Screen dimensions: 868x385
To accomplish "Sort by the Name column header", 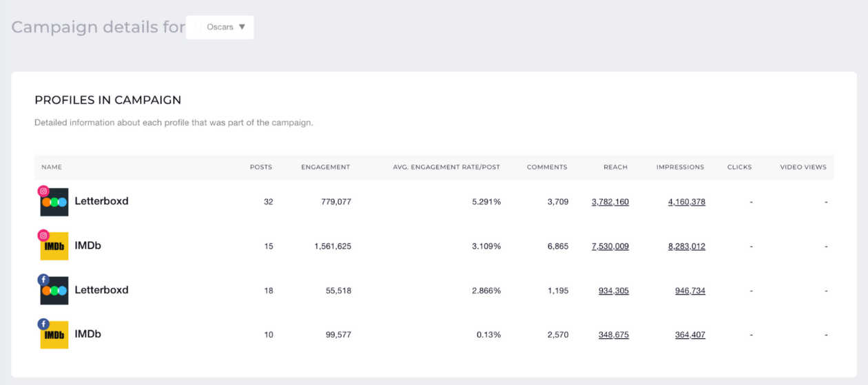I will pyautogui.click(x=52, y=167).
